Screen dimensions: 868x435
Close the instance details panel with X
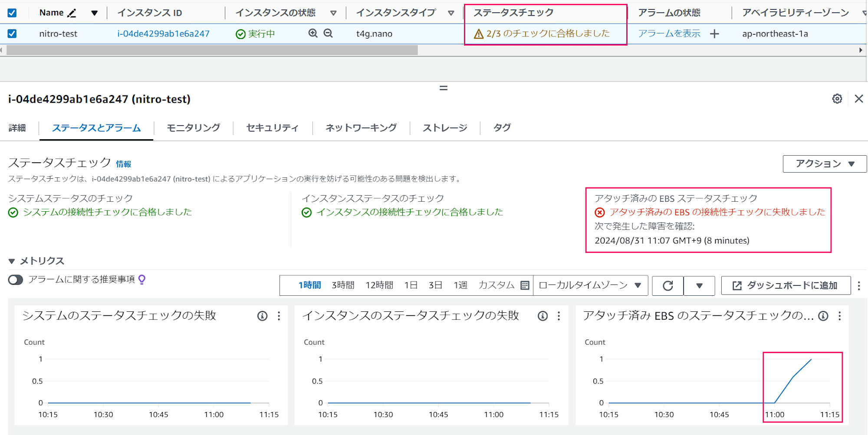pyautogui.click(x=859, y=99)
